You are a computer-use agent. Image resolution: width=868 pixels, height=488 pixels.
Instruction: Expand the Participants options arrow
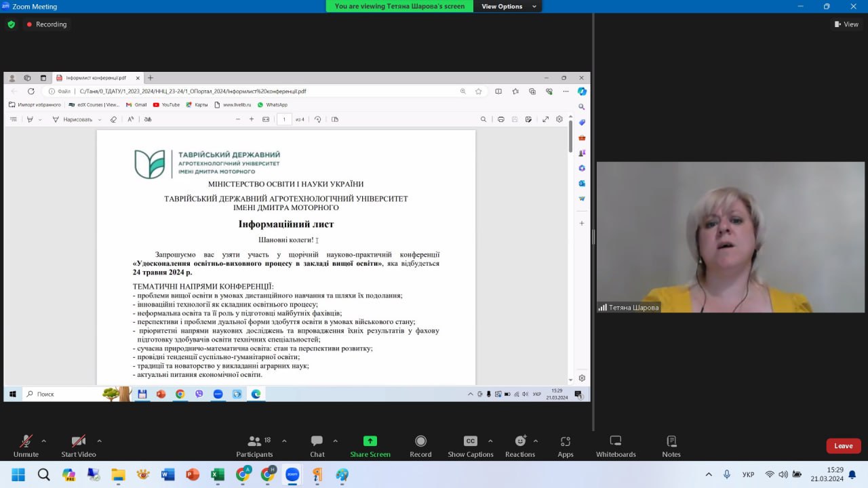[284, 441]
